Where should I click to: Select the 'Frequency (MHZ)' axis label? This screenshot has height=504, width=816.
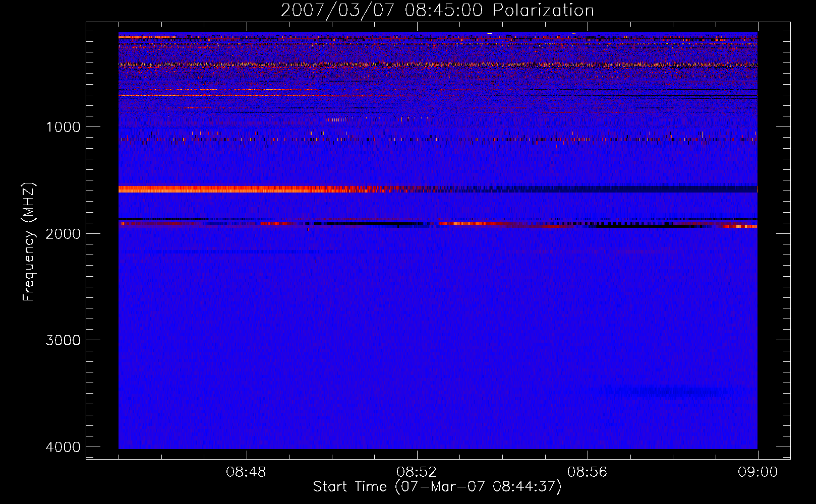[29, 242]
